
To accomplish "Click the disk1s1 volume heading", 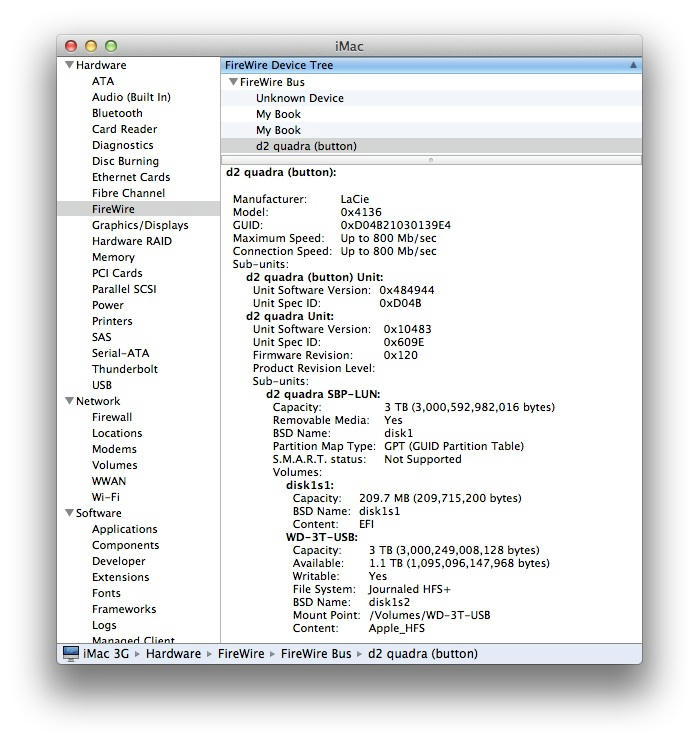I will [309, 485].
